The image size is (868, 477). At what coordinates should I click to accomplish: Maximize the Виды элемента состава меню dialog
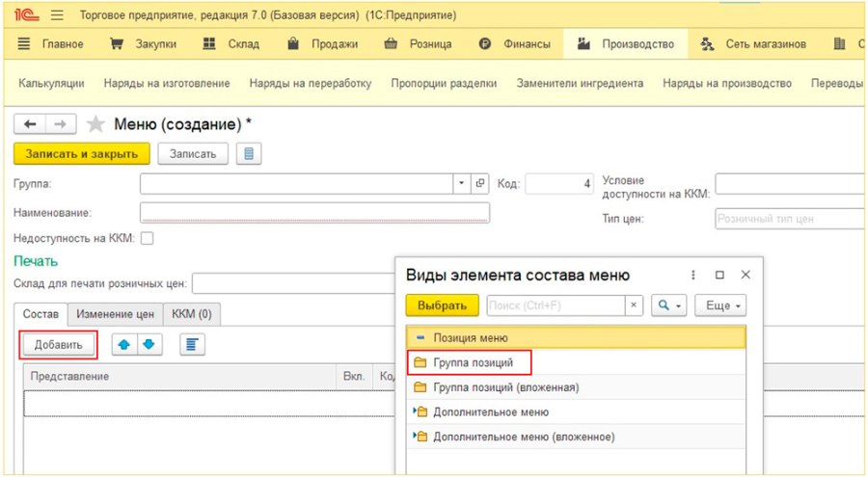[719, 275]
